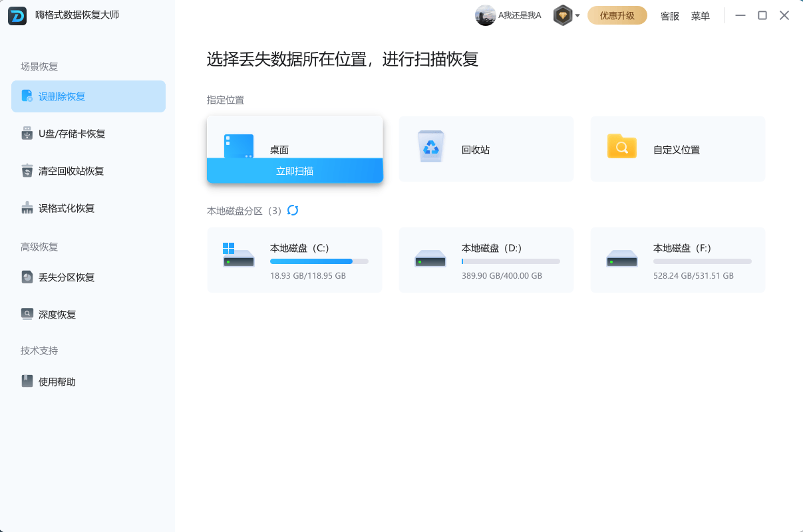Expand dropdown arrow next to VIP badge

577,16
